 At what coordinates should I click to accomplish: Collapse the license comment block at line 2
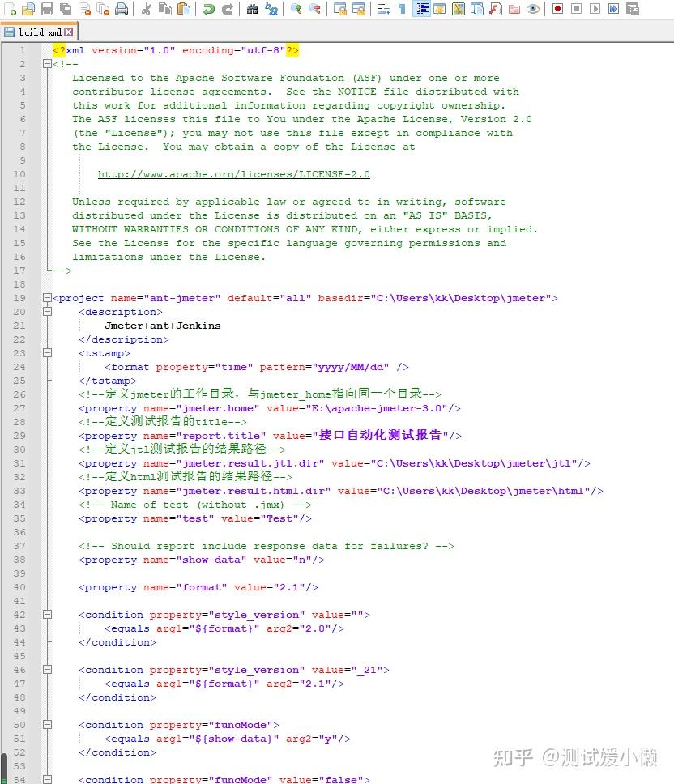point(47,63)
